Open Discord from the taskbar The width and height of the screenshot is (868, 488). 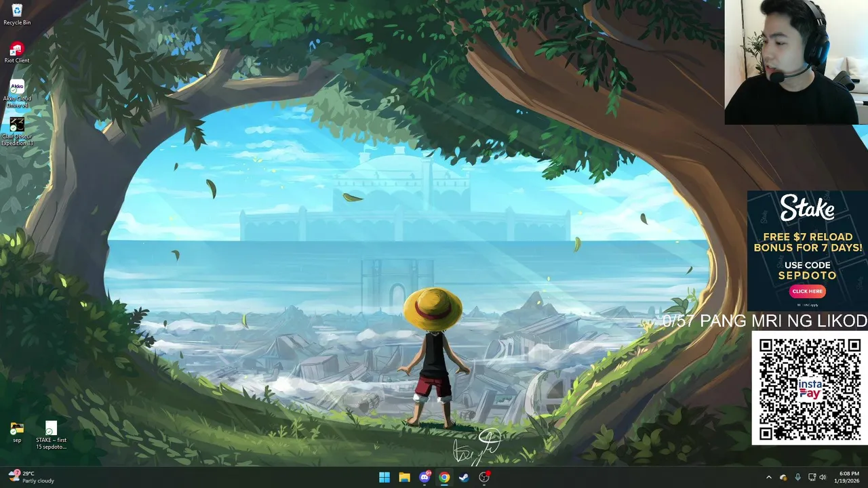pos(425,477)
